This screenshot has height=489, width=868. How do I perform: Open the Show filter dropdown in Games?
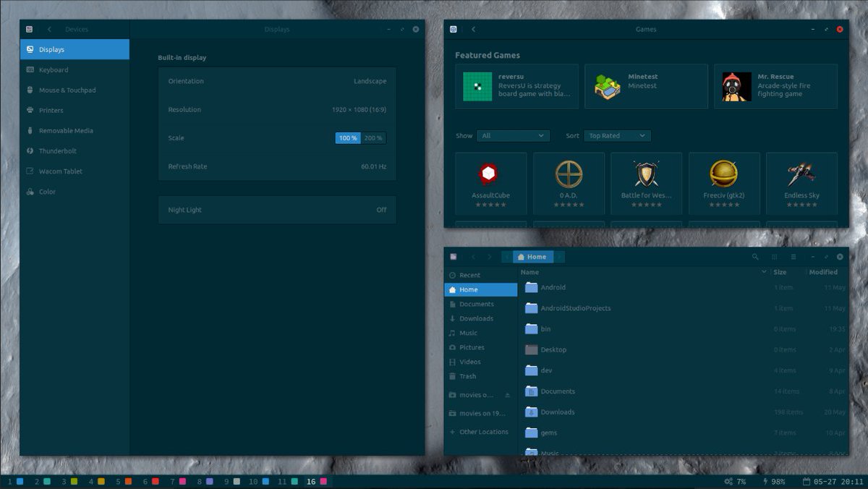click(513, 135)
